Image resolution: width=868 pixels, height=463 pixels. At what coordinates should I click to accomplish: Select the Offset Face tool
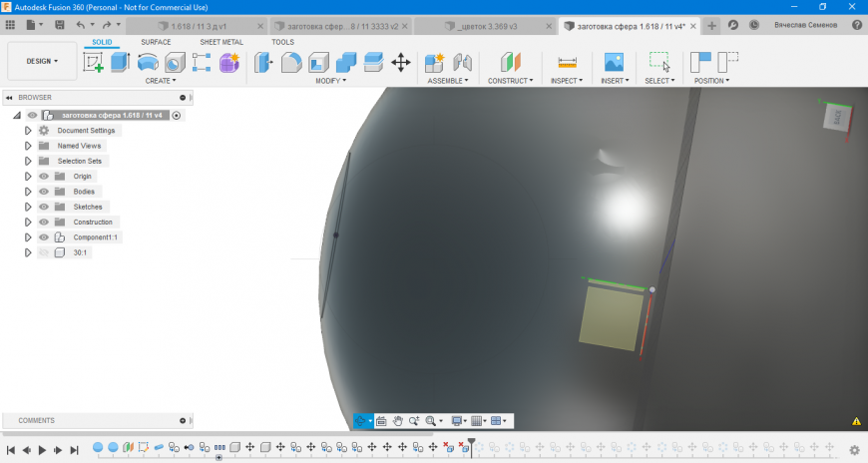point(374,62)
